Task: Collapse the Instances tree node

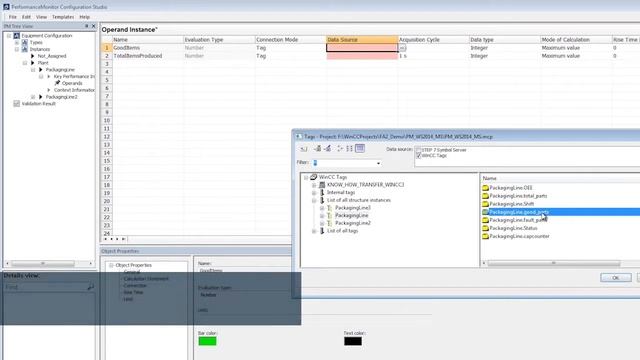Action: [17, 49]
